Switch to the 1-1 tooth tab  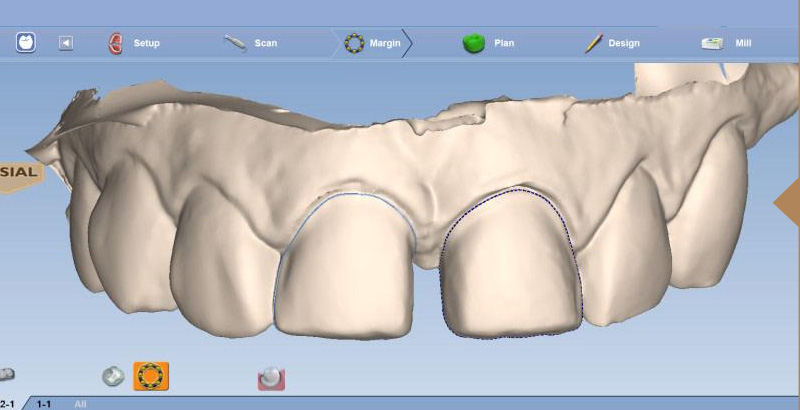[44, 403]
